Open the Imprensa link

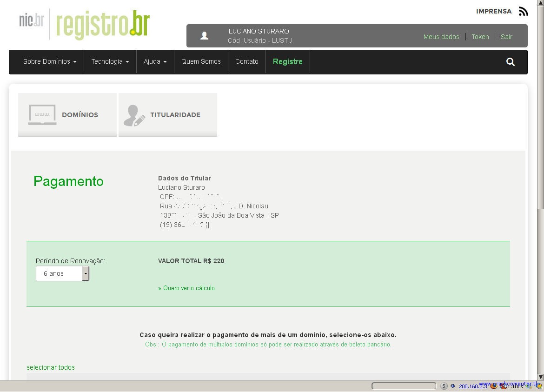494,11
